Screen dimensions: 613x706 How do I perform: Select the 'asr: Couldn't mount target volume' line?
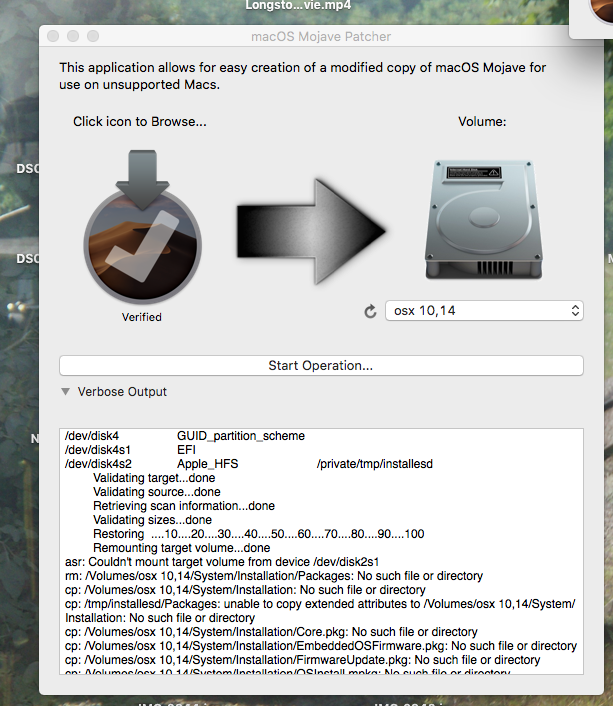click(x=222, y=562)
